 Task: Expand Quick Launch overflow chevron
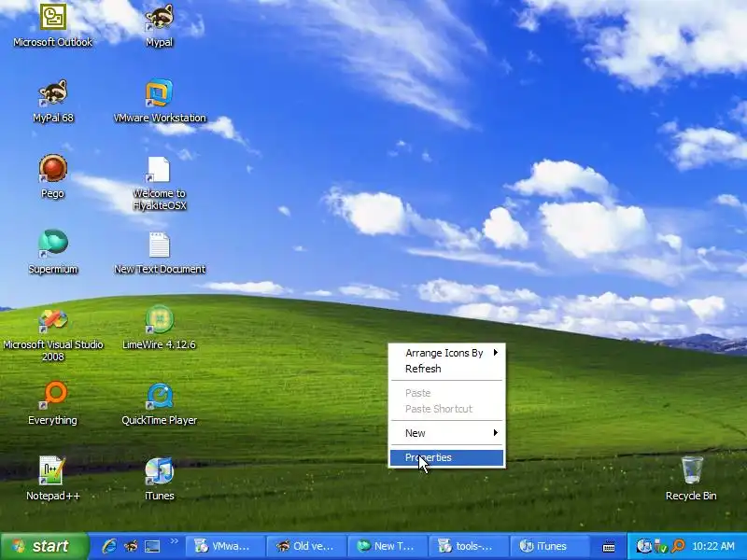(x=174, y=540)
